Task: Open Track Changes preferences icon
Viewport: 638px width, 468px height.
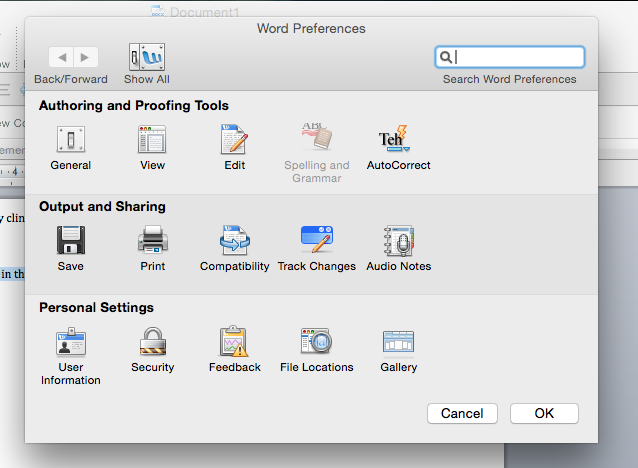Action: [317, 239]
